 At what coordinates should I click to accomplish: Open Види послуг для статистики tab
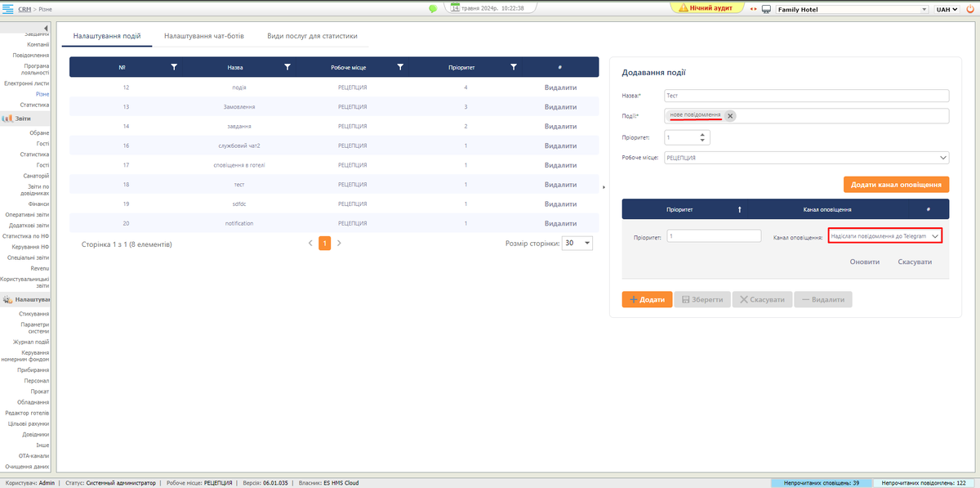tap(312, 37)
